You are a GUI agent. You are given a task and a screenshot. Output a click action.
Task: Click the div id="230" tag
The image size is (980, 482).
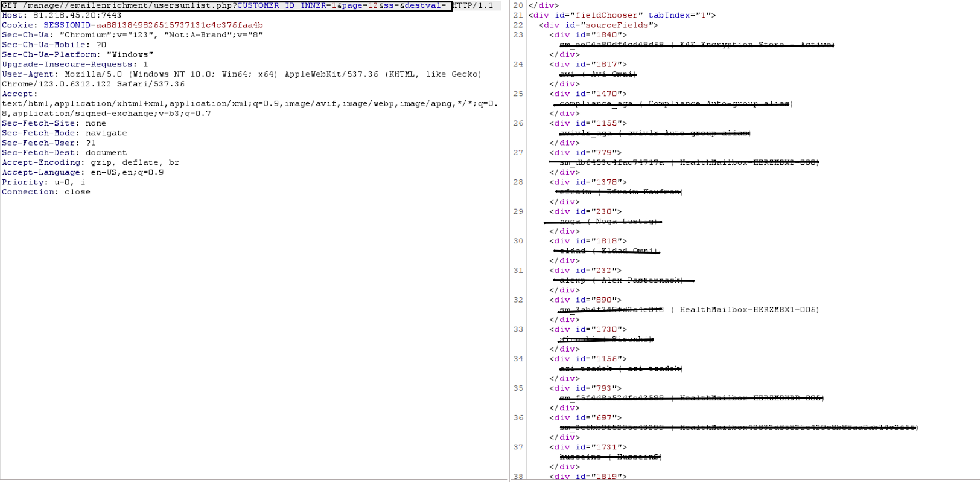tap(585, 211)
